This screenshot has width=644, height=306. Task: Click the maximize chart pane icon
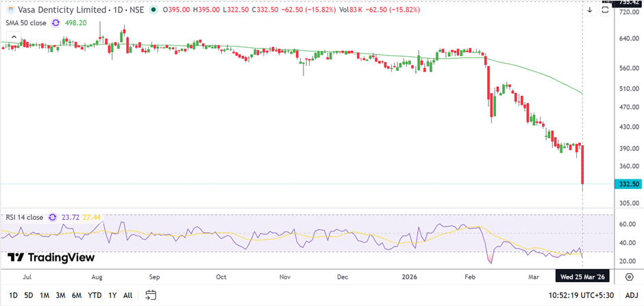tap(605, 10)
